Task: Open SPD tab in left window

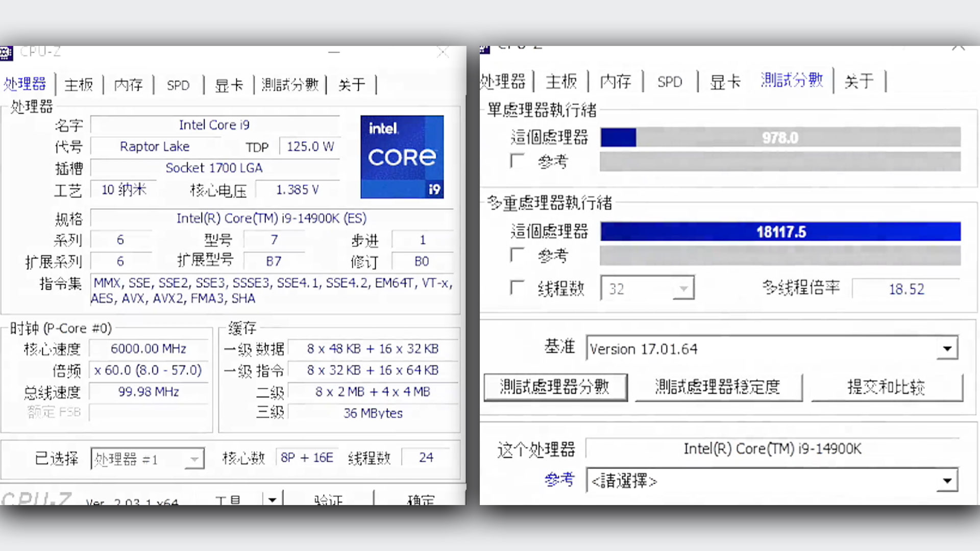Action: [178, 85]
